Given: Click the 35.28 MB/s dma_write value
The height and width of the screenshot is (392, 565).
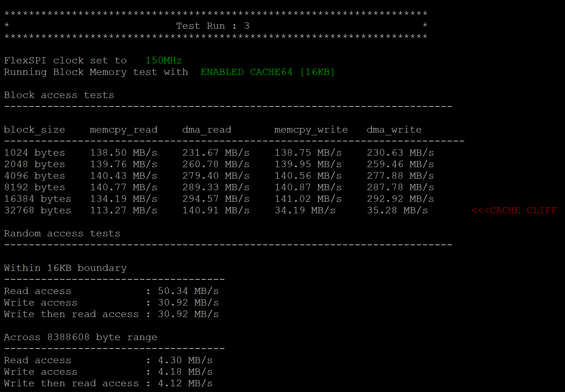Looking at the screenshot, I should (x=397, y=210).
